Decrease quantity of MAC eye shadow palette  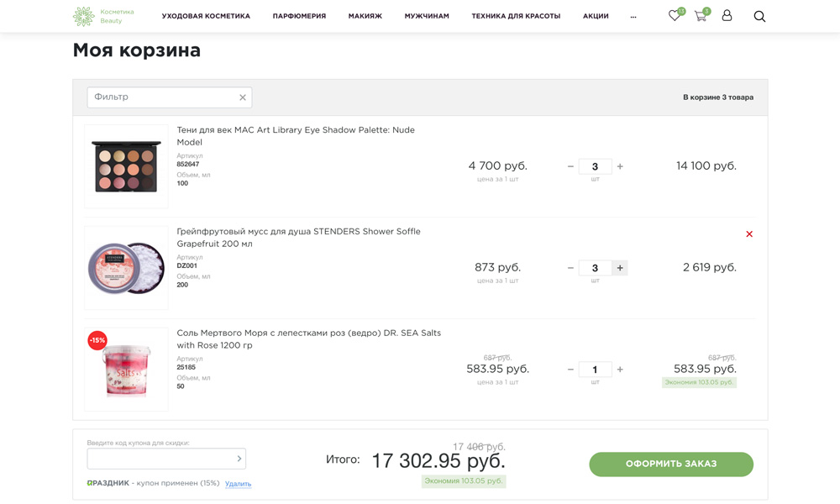tap(570, 166)
